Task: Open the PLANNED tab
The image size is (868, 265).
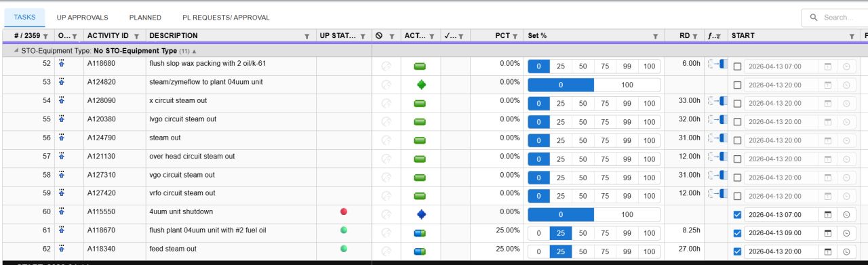Action: [x=145, y=18]
